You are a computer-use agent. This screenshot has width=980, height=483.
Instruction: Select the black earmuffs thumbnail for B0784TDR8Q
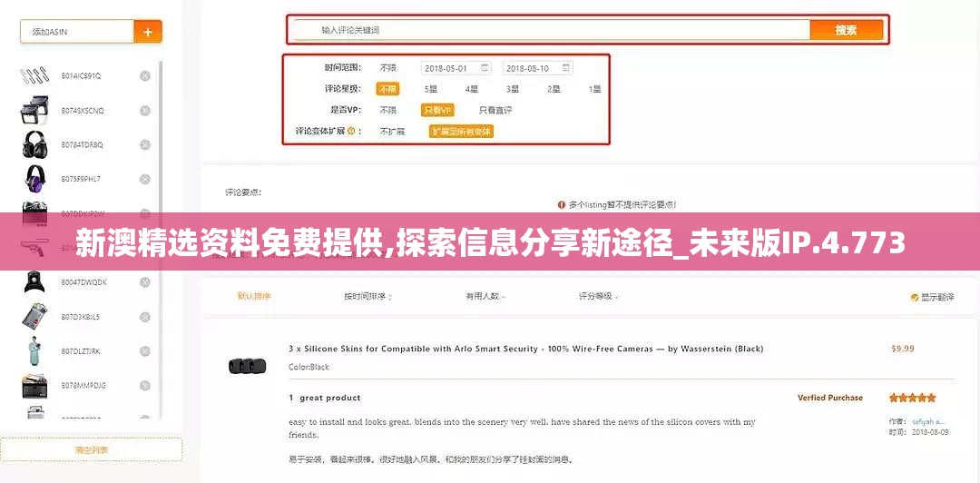pyautogui.click(x=34, y=144)
